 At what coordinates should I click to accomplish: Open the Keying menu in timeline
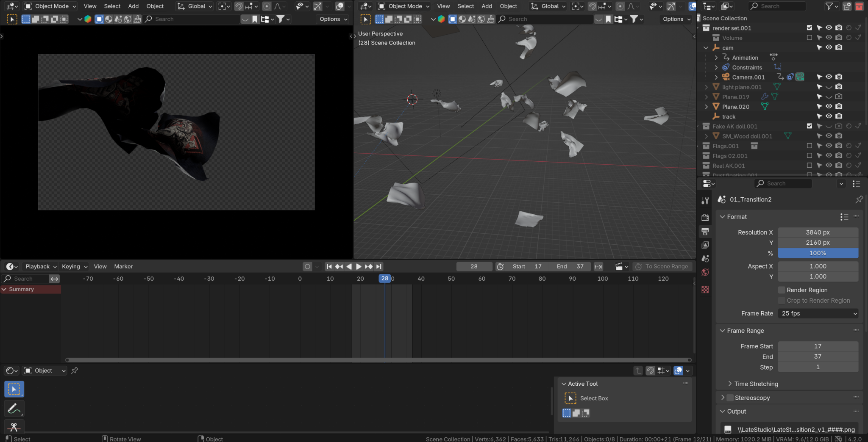tap(75, 266)
